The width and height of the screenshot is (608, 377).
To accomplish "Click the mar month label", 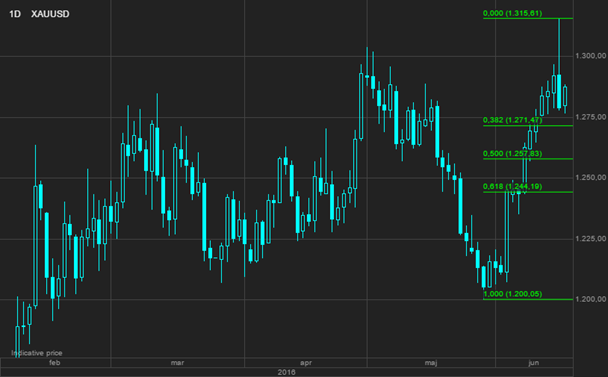I will [177, 363].
